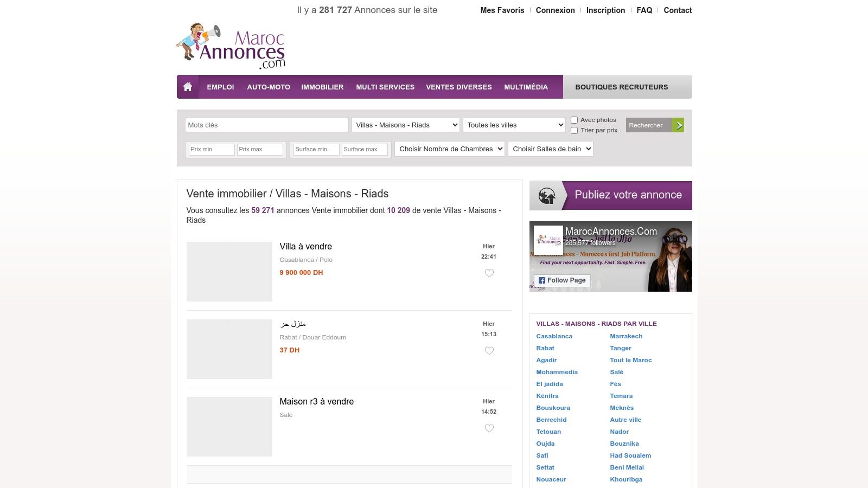The width and height of the screenshot is (868, 488).
Task: Click the Surface min field
Action: tap(316, 149)
